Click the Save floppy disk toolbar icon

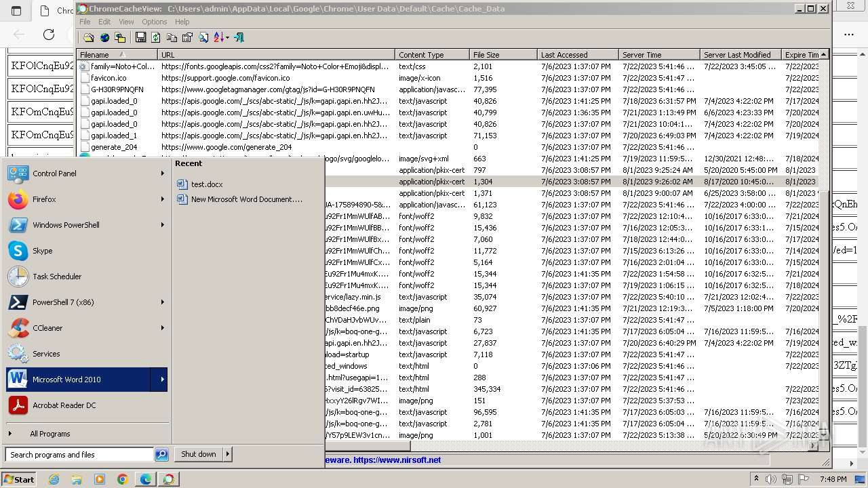pos(140,37)
